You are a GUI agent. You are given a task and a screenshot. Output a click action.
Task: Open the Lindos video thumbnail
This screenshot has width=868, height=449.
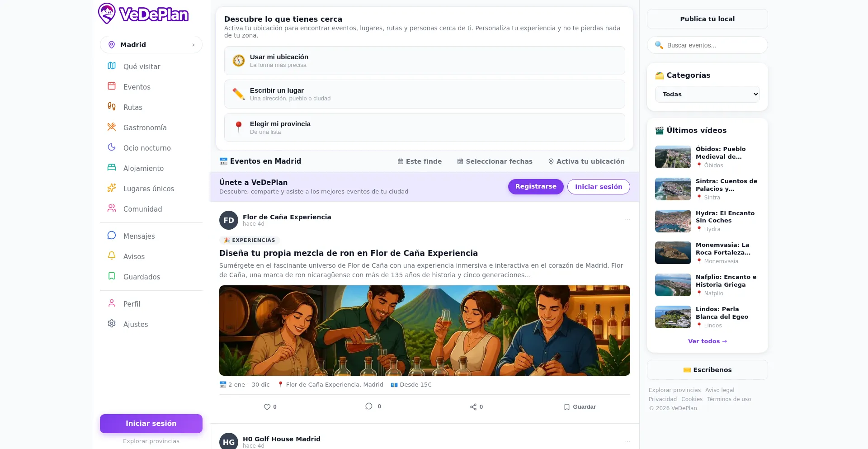click(673, 317)
